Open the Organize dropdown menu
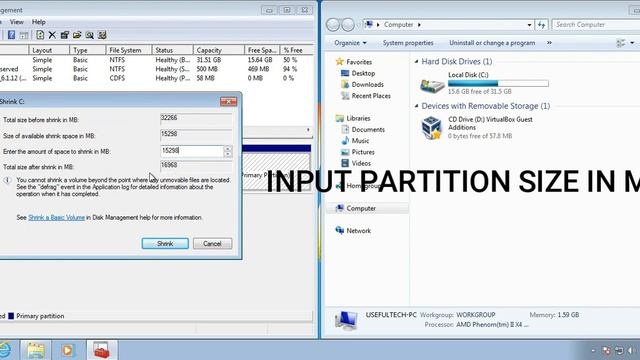Screen dimensions: 640x360 (350, 43)
